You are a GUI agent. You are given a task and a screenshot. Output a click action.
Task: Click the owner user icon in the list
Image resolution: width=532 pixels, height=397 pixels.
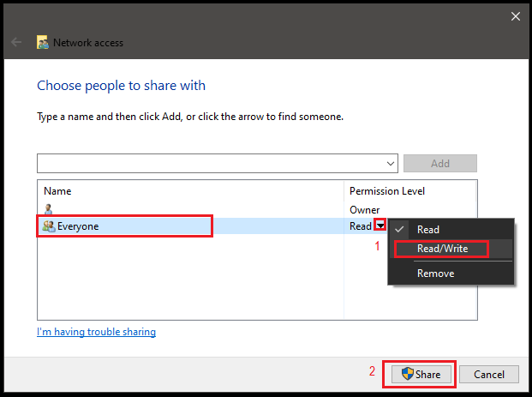pos(49,210)
